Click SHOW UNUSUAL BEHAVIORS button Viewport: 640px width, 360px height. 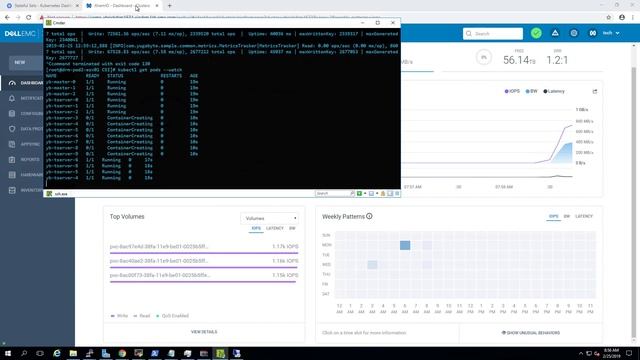[531, 333]
